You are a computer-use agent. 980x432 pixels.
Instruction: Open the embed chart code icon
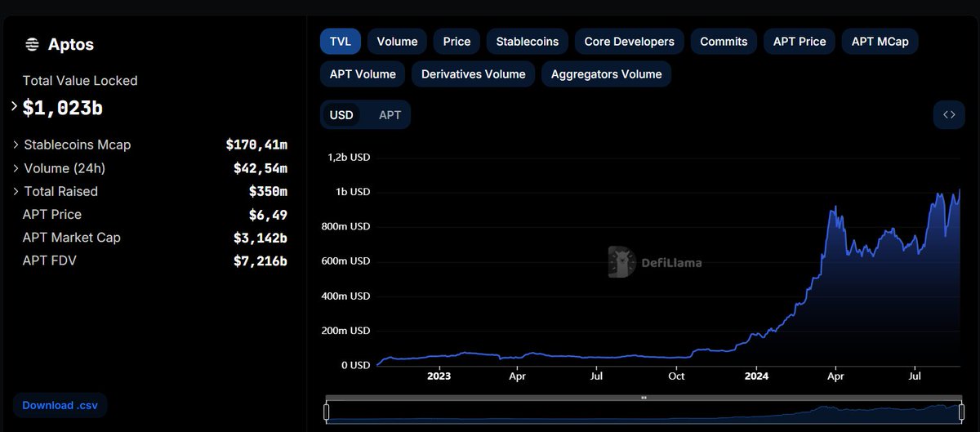949,115
